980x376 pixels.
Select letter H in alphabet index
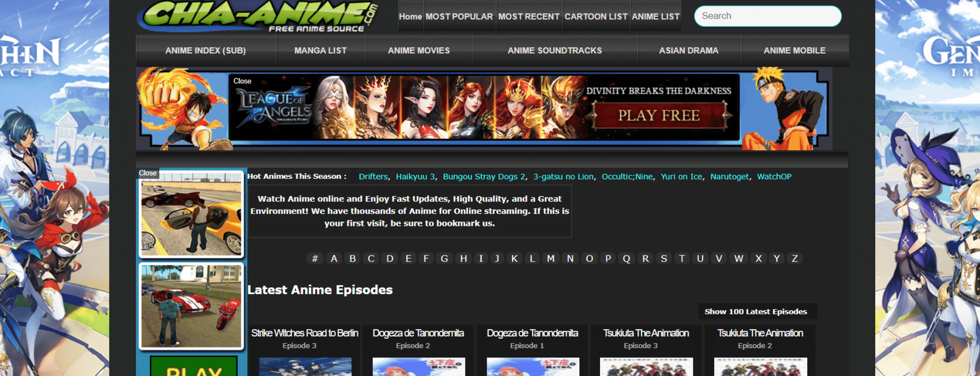point(463,258)
